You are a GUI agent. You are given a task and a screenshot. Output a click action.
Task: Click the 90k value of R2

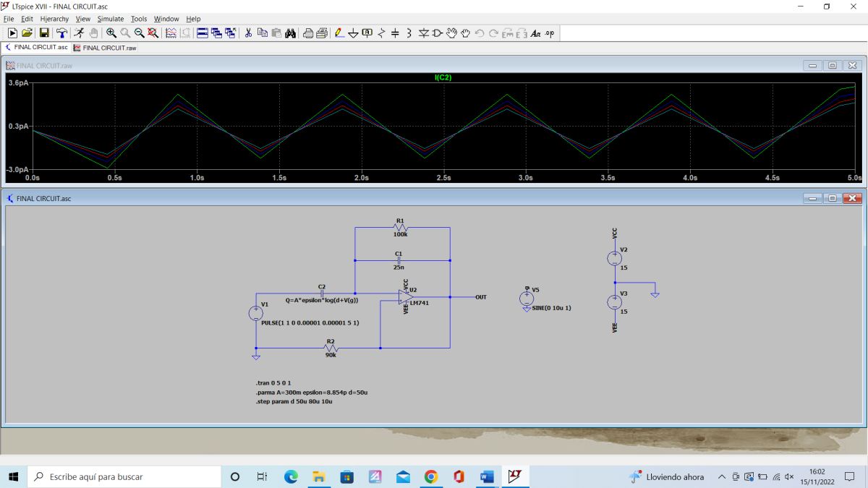coord(331,354)
